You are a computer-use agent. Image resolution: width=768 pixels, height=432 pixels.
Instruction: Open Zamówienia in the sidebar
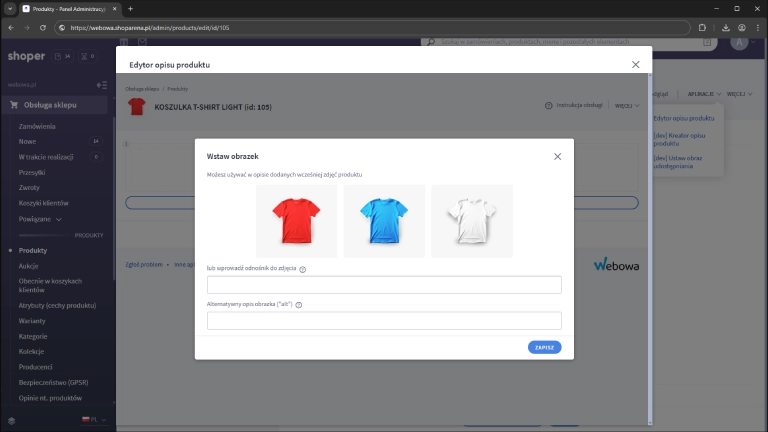coord(37,126)
